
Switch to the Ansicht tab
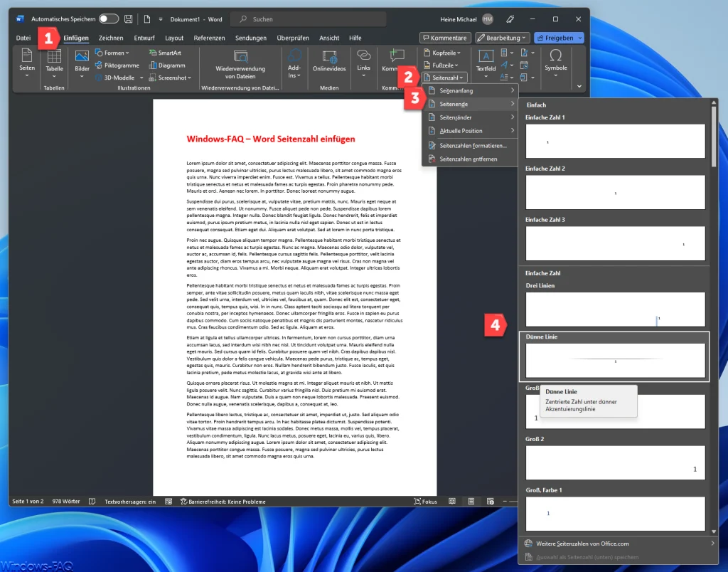click(x=329, y=38)
